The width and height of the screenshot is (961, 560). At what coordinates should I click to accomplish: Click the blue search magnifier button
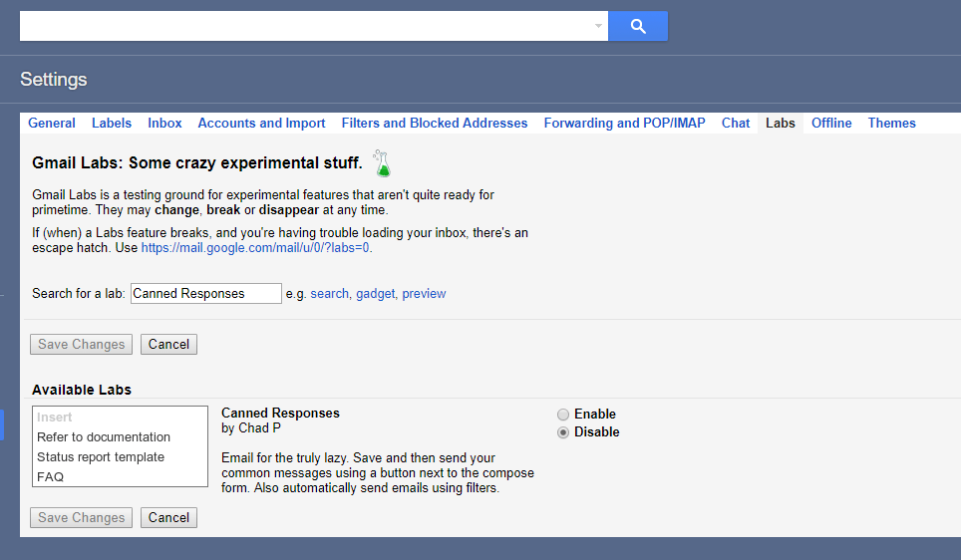click(637, 26)
